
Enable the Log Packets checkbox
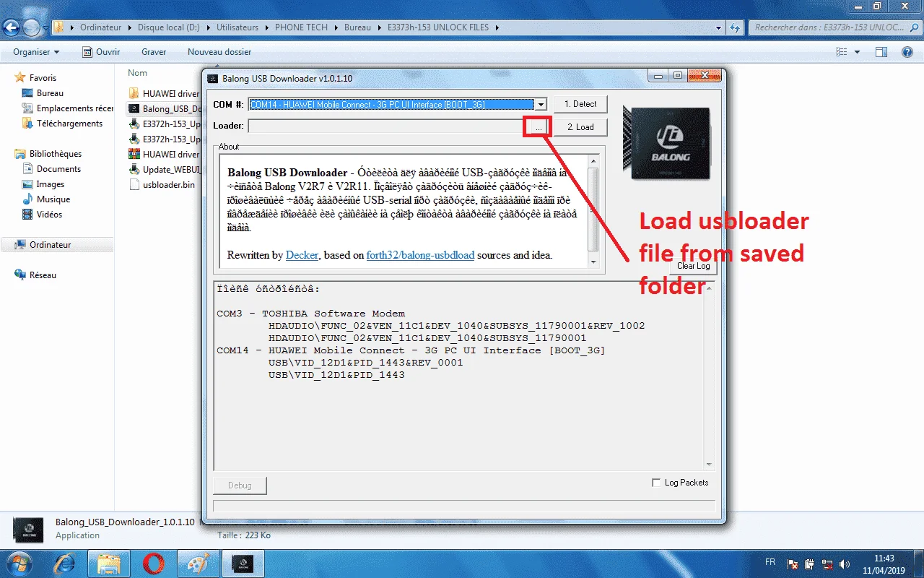pos(656,483)
